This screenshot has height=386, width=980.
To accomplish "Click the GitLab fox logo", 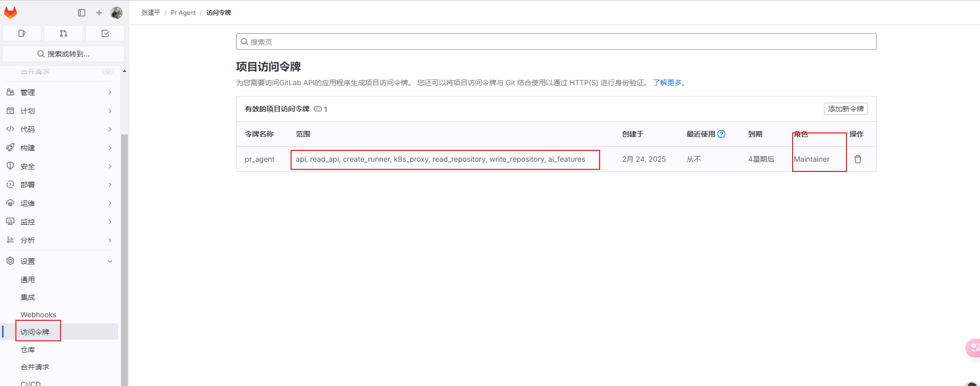I will [x=11, y=12].
